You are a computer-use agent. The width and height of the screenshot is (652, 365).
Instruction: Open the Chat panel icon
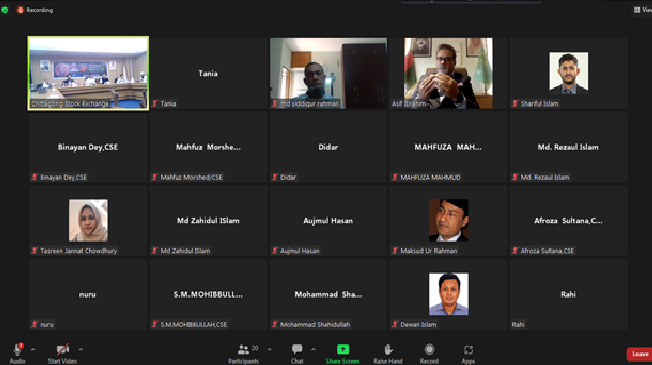pyautogui.click(x=297, y=349)
